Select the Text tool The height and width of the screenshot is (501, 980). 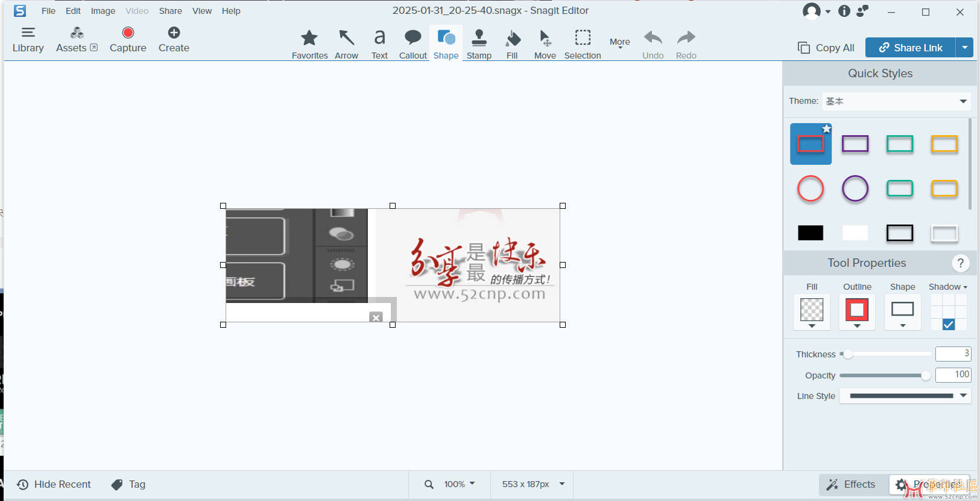[379, 44]
